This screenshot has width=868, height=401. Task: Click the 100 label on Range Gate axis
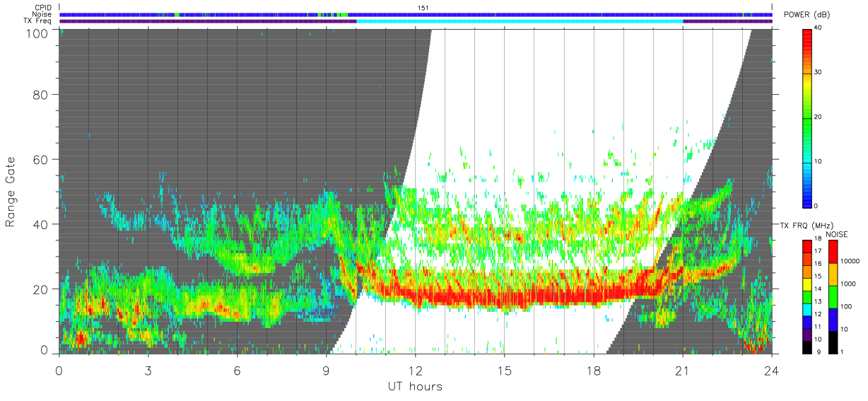point(37,33)
